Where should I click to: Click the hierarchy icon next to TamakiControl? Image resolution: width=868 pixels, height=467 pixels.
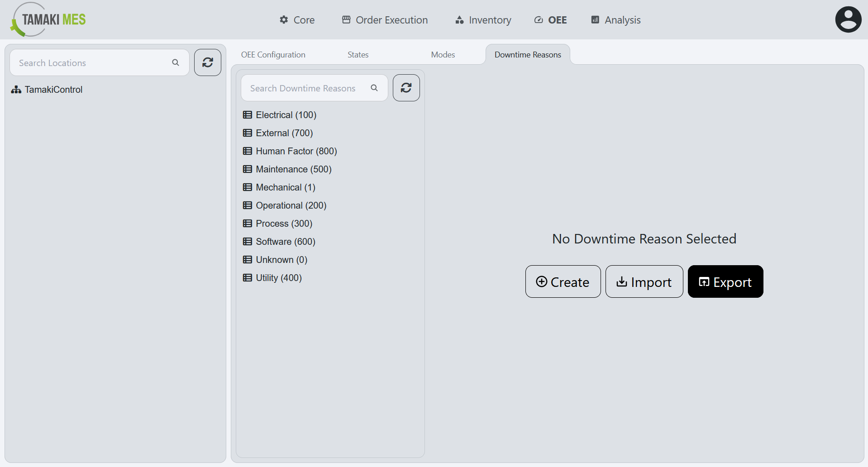point(16,89)
